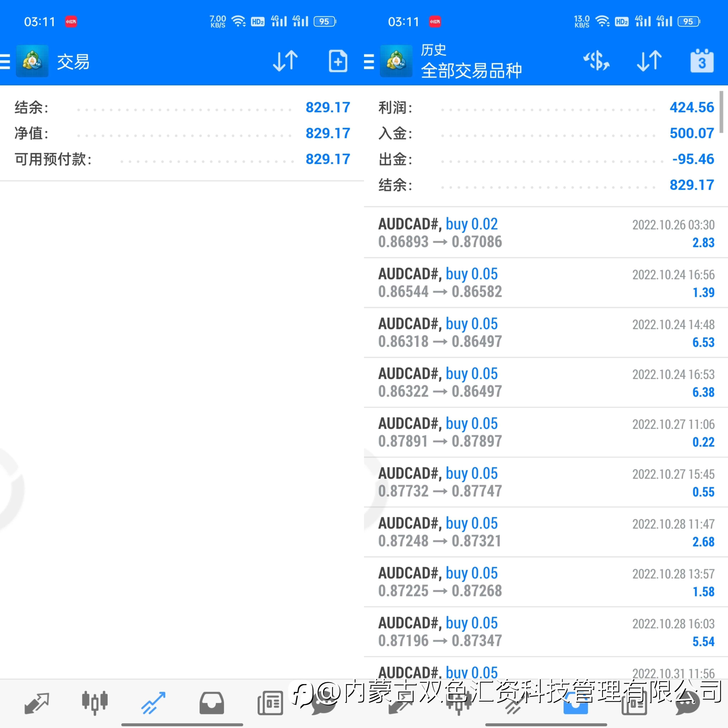Tap Android navigation handle under left screen
This screenshot has height=728, width=728.
click(182, 724)
